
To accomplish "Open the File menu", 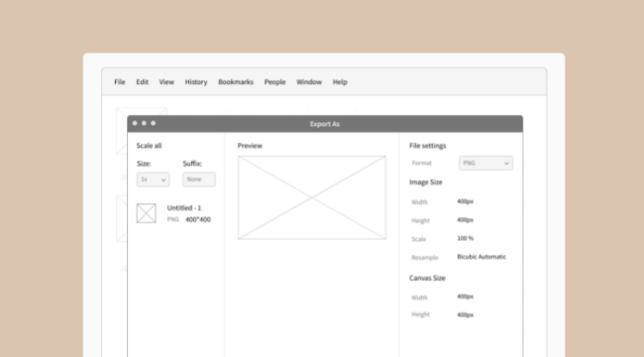I will pos(120,82).
